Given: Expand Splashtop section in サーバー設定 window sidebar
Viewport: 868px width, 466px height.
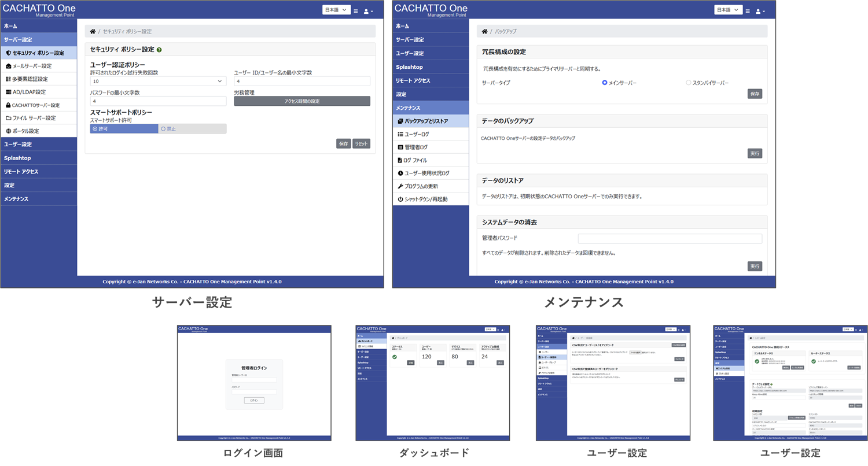Looking at the screenshot, I should click(39, 158).
